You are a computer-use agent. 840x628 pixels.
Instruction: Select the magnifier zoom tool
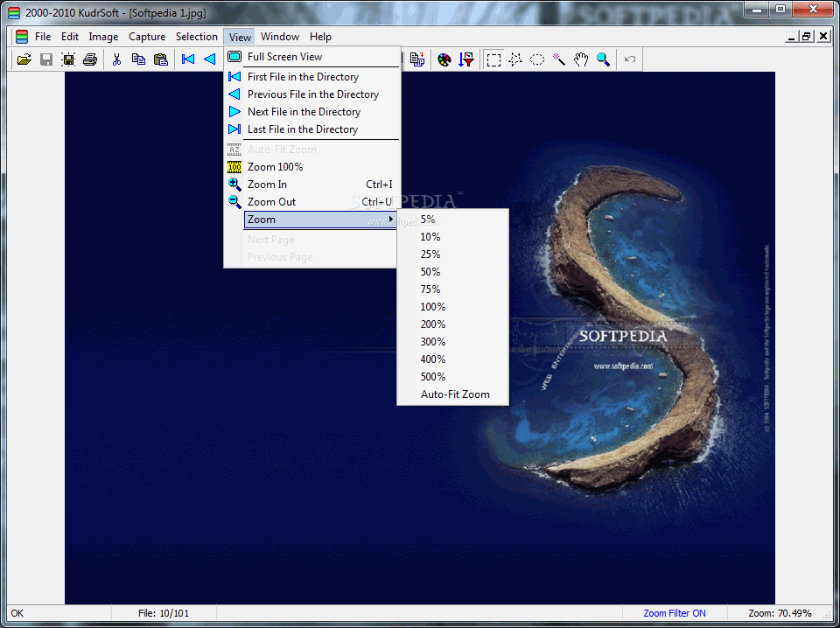pos(603,59)
